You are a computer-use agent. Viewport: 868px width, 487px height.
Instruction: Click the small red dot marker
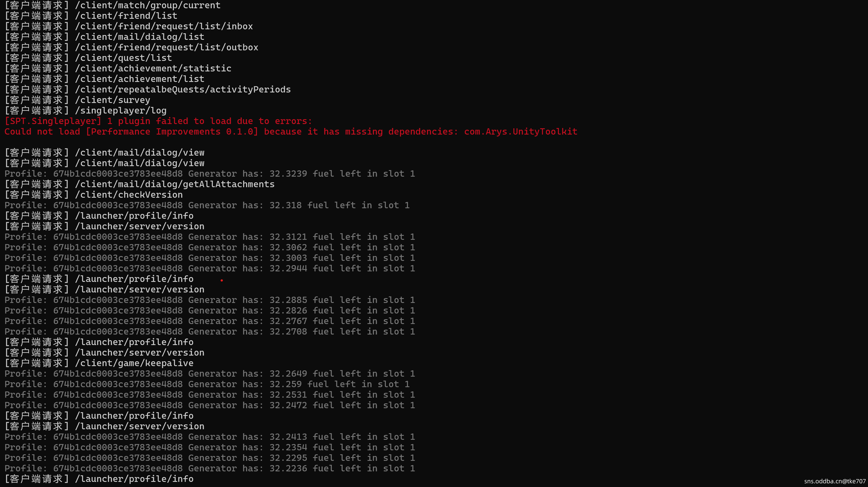click(222, 280)
